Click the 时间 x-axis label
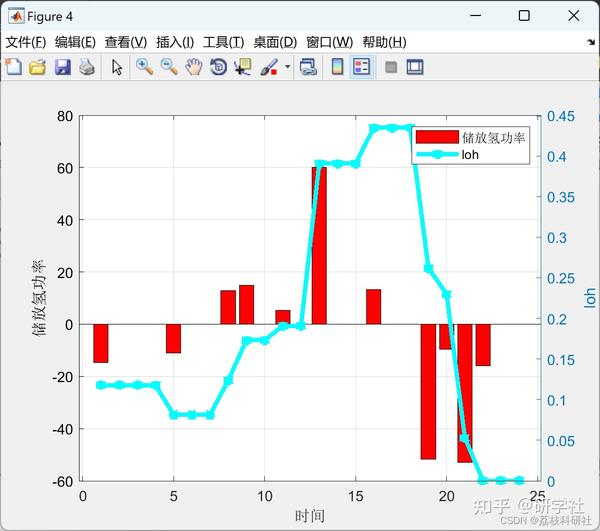This screenshot has height=531, width=600. point(310,516)
